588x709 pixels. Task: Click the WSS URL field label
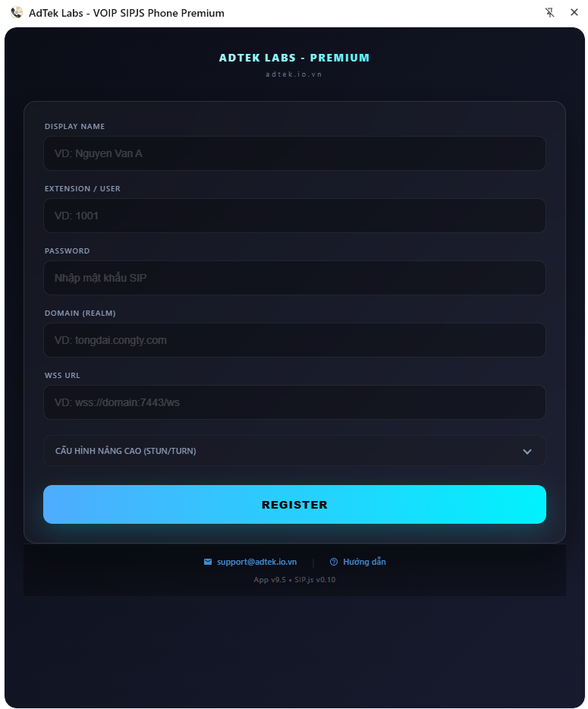click(62, 375)
